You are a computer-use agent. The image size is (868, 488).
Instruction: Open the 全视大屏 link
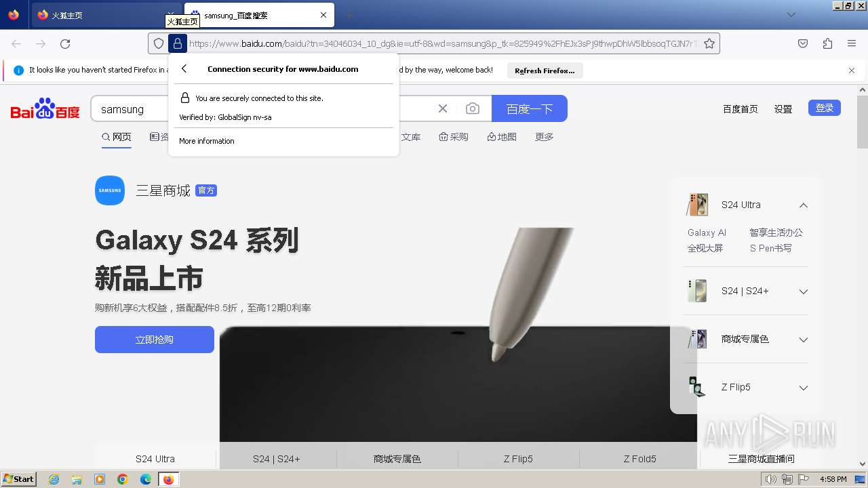point(705,248)
